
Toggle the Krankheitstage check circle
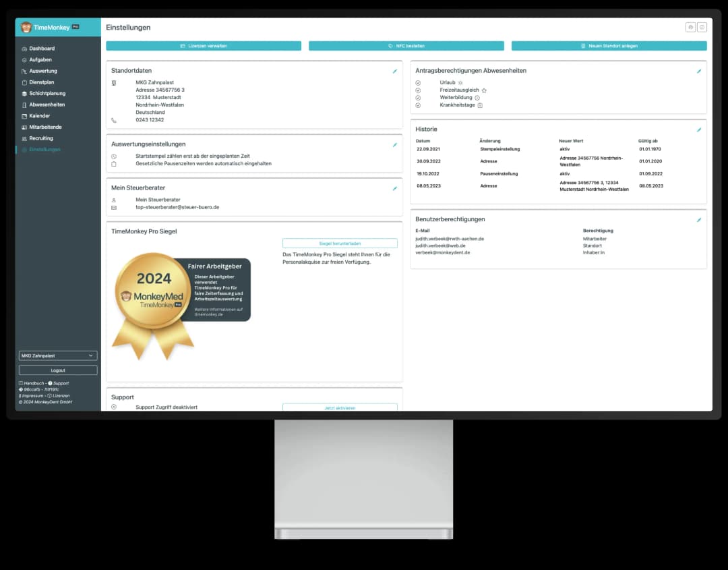pyautogui.click(x=418, y=105)
